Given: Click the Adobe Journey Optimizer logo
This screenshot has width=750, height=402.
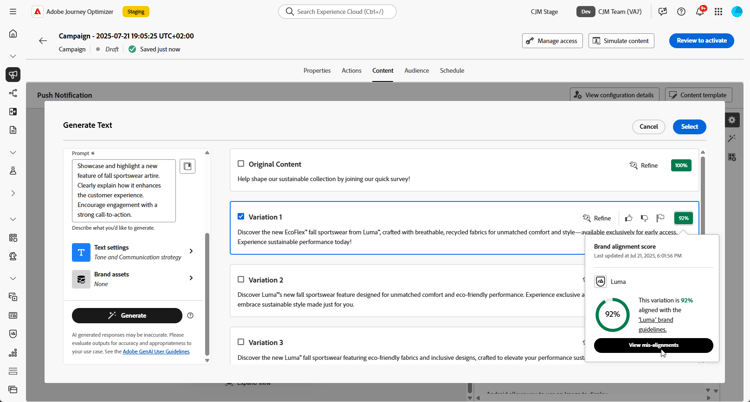Looking at the screenshot, I should pyautogui.click(x=37, y=11).
